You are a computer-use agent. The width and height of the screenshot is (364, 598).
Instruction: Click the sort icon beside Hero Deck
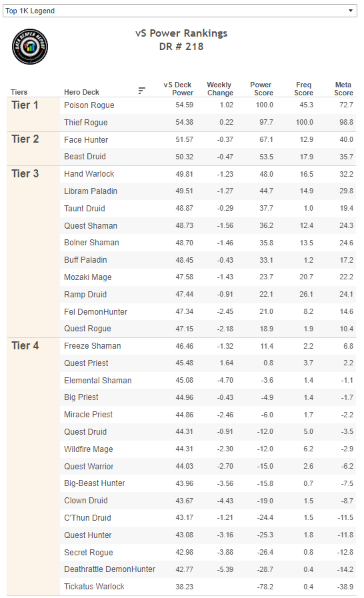pyautogui.click(x=141, y=91)
